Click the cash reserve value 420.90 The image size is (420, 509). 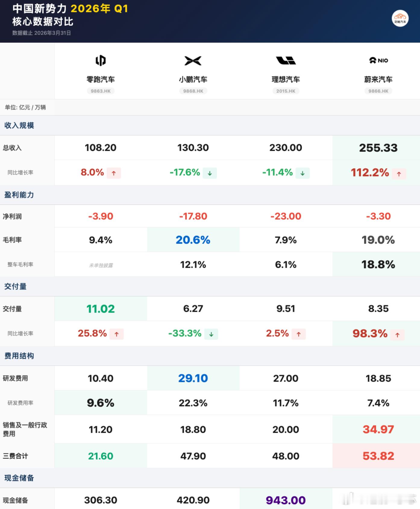pos(193,500)
